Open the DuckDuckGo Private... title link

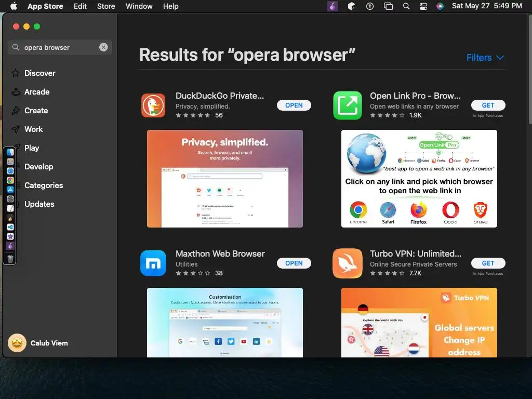point(220,96)
